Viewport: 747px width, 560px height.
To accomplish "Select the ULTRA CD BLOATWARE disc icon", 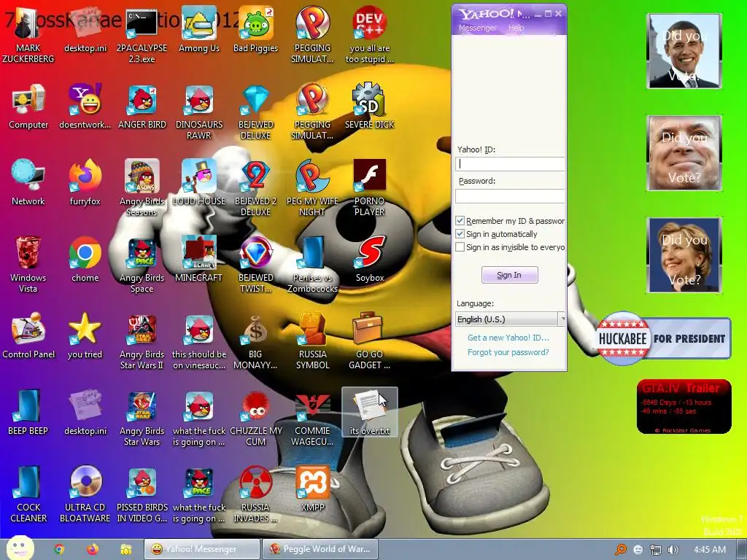I will click(x=85, y=495).
